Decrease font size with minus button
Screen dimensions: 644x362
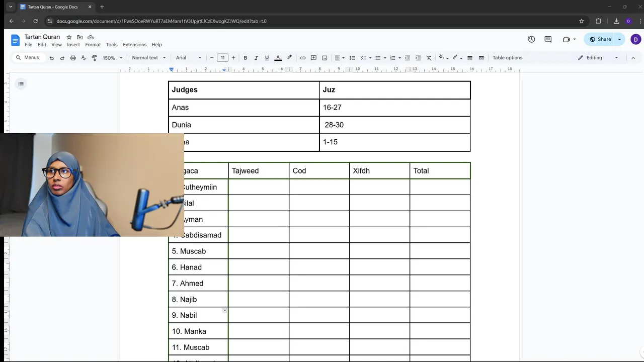click(x=212, y=58)
